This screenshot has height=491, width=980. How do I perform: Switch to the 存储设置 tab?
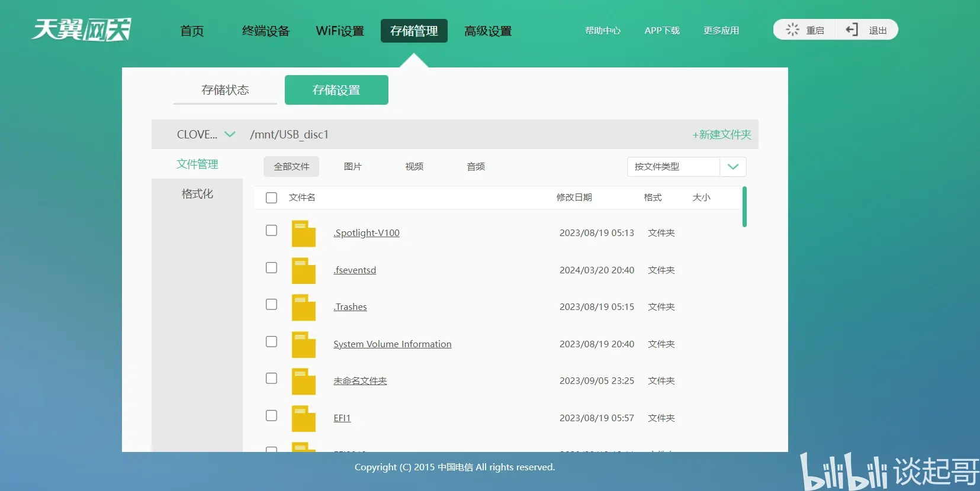336,90
